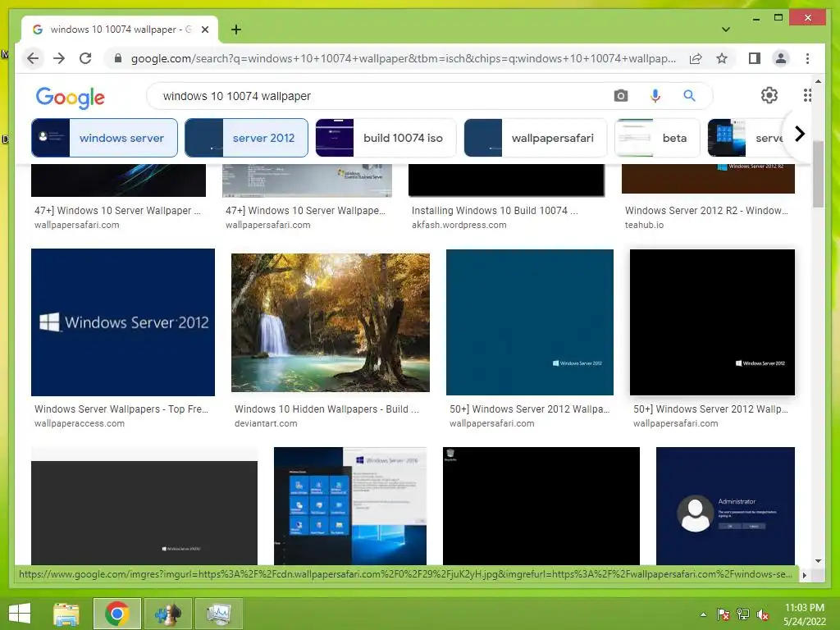Image resolution: width=840 pixels, height=630 pixels.
Task: Switch to Chrome on the taskbar
Action: click(x=117, y=614)
